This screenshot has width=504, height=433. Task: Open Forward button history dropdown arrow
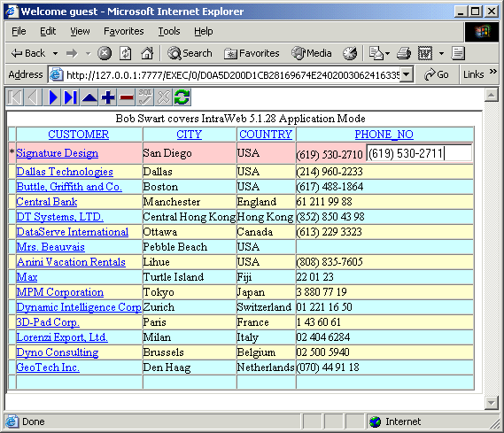88,53
